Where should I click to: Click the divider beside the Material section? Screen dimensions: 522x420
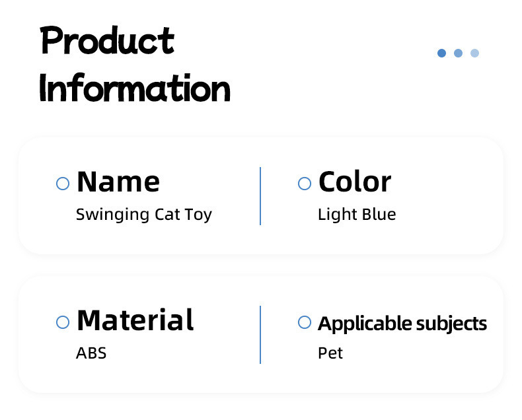260,334
